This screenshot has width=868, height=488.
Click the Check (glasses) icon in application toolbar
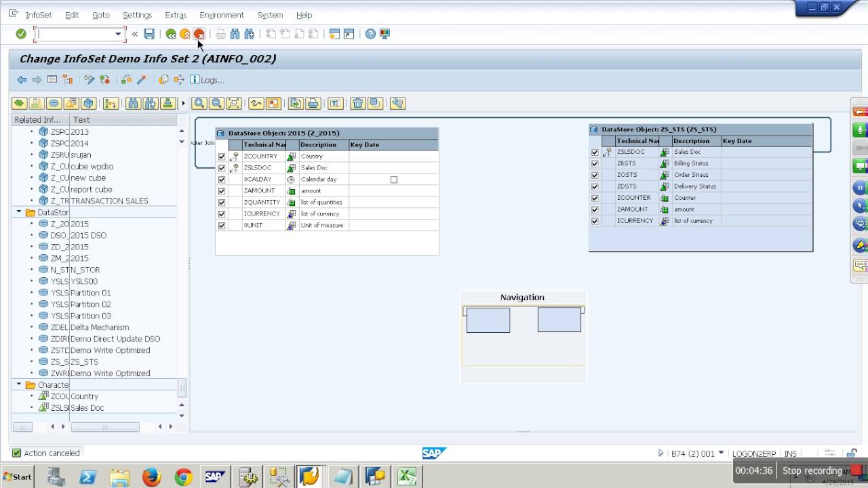pos(90,80)
